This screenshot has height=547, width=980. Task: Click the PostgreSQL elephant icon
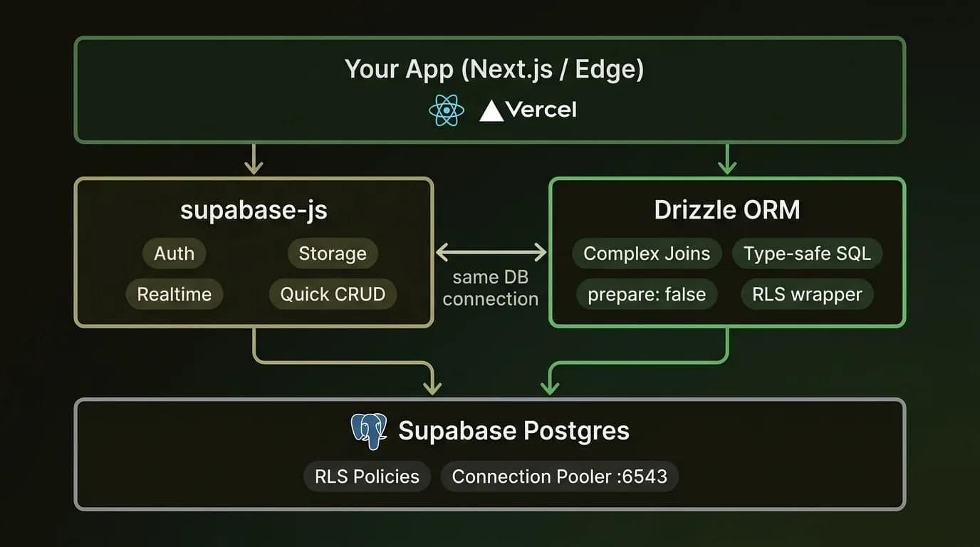click(369, 431)
